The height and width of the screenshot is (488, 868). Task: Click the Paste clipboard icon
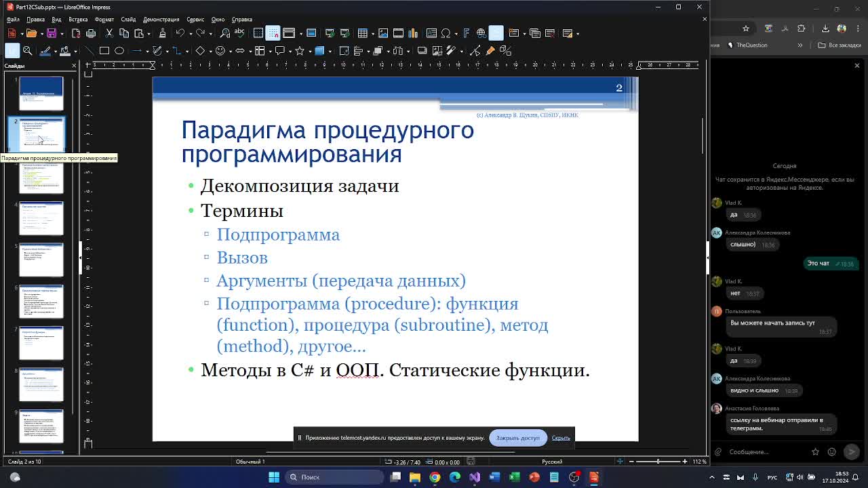[139, 33]
